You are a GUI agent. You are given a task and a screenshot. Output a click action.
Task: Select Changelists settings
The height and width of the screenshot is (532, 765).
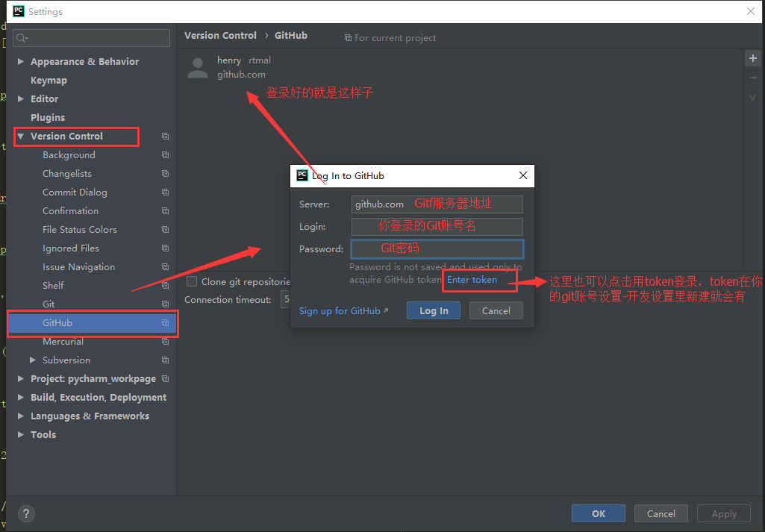(67, 174)
